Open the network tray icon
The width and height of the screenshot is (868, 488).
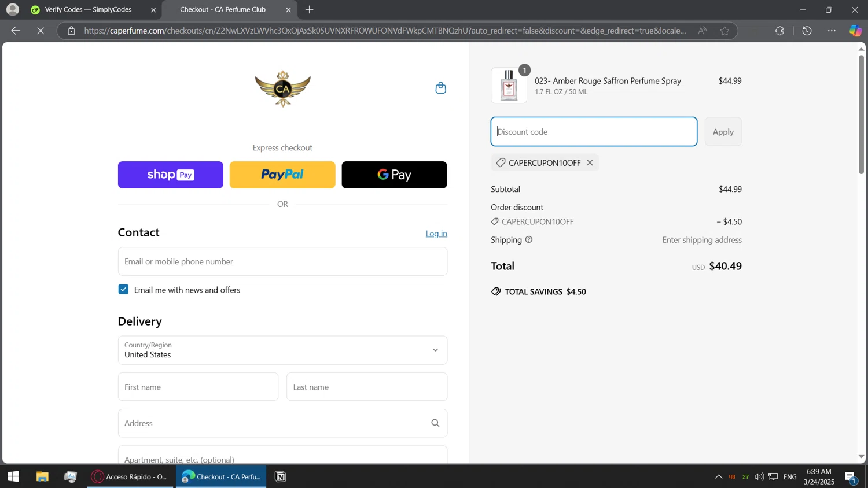coord(773,476)
